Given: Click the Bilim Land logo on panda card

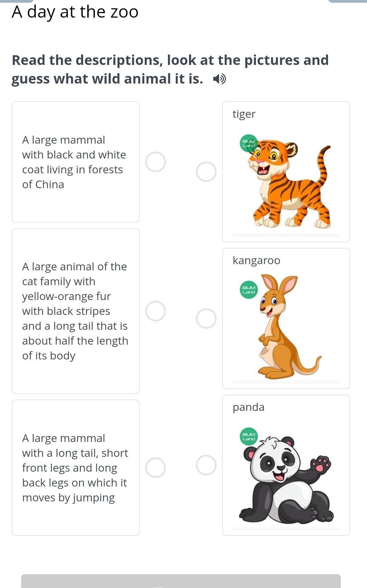Looking at the screenshot, I should click(249, 436).
